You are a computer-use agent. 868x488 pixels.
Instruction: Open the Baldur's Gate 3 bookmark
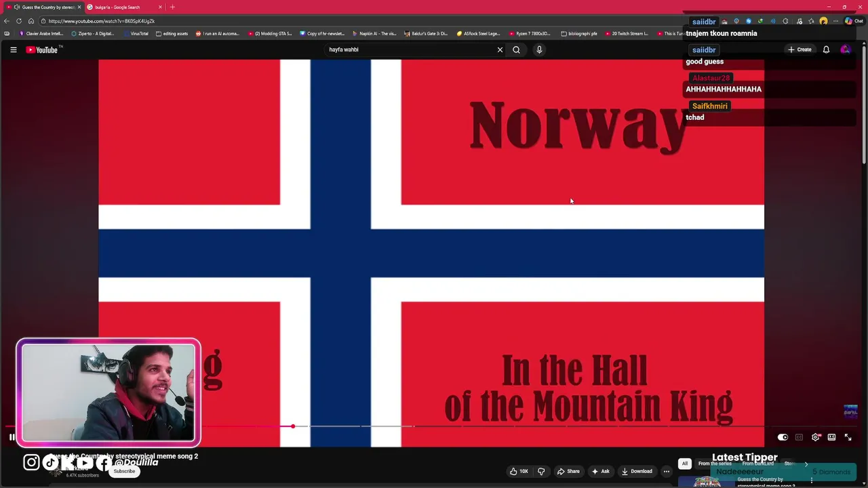(x=426, y=33)
